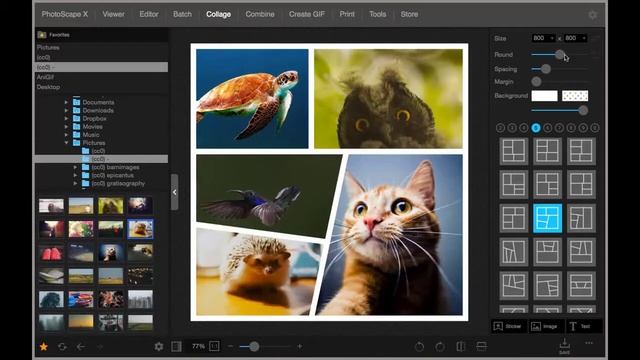This screenshot has height=360, width=640.
Task: Open browser settings gear in bottom bar
Action: coord(159,347)
